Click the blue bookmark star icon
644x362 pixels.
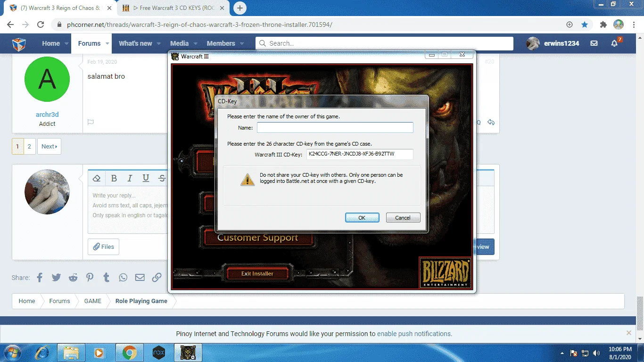[585, 25]
